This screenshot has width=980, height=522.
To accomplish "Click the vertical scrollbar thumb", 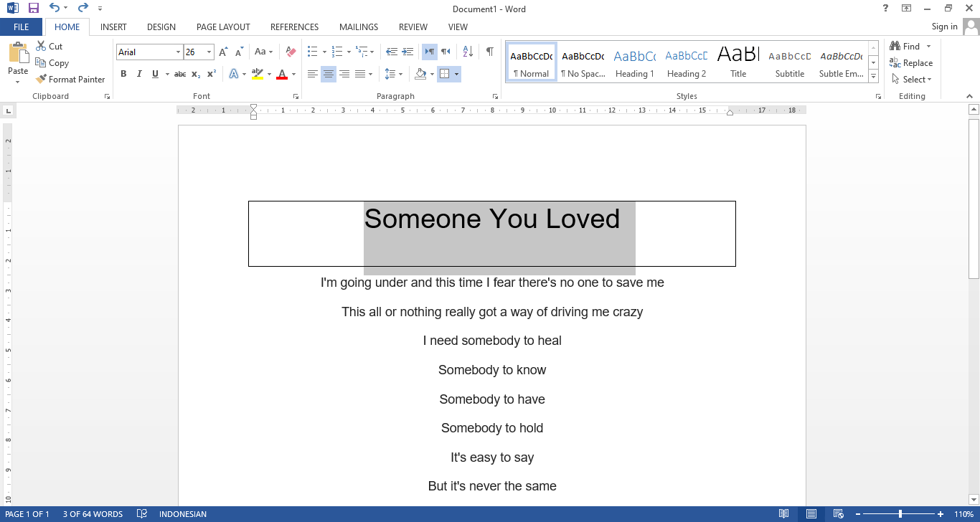I will tap(974, 199).
